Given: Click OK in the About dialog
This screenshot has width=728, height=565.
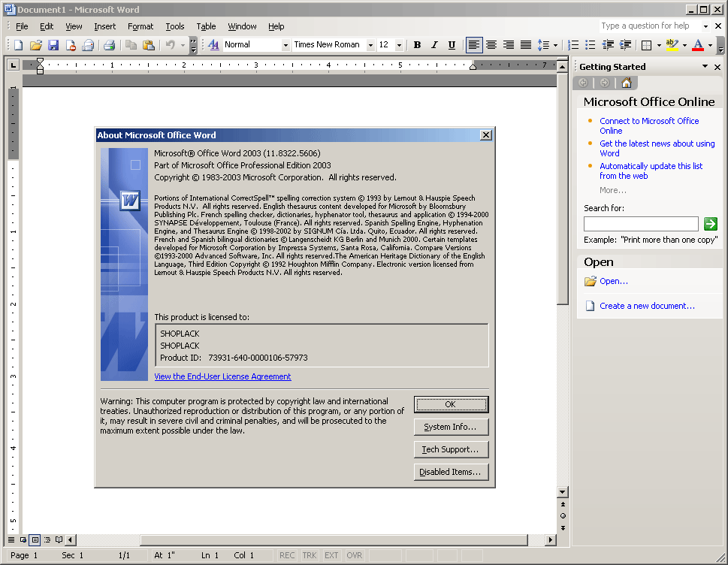Looking at the screenshot, I should point(451,404).
